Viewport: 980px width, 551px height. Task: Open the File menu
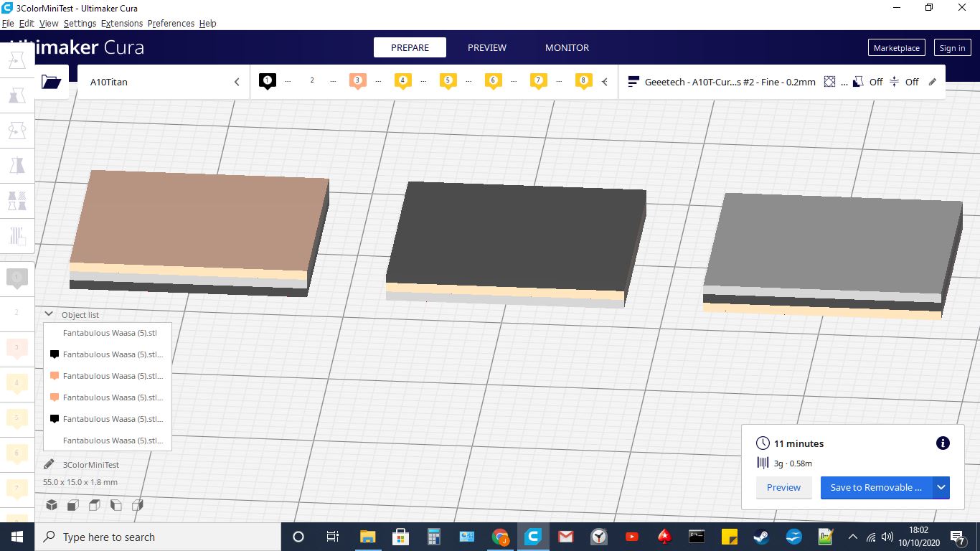(x=8, y=23)
